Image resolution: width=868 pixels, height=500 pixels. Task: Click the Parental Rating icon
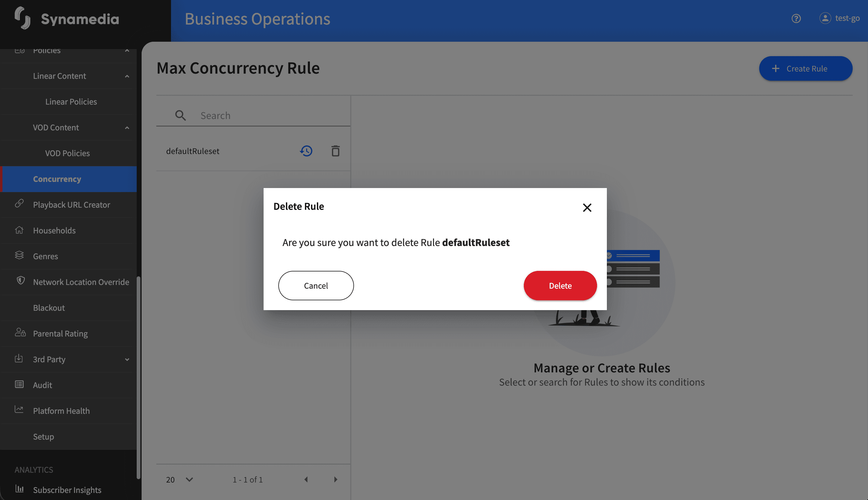tap(20, 333)
